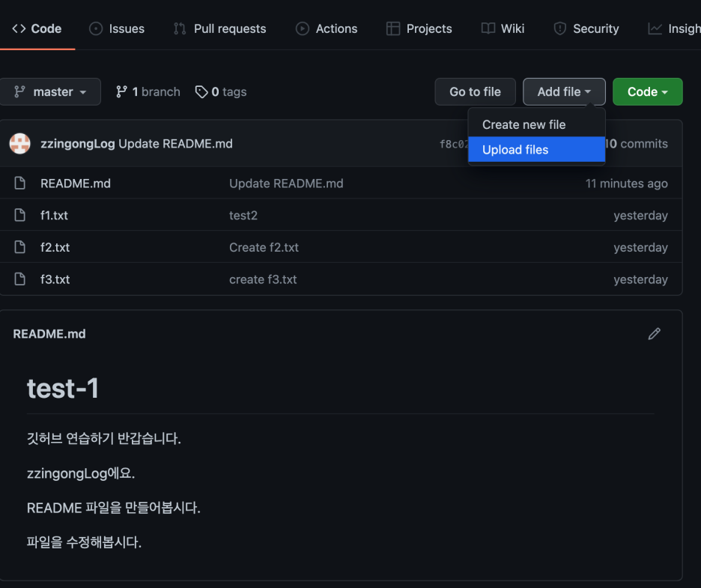Click the file icon beside README.md

point(19,183)
